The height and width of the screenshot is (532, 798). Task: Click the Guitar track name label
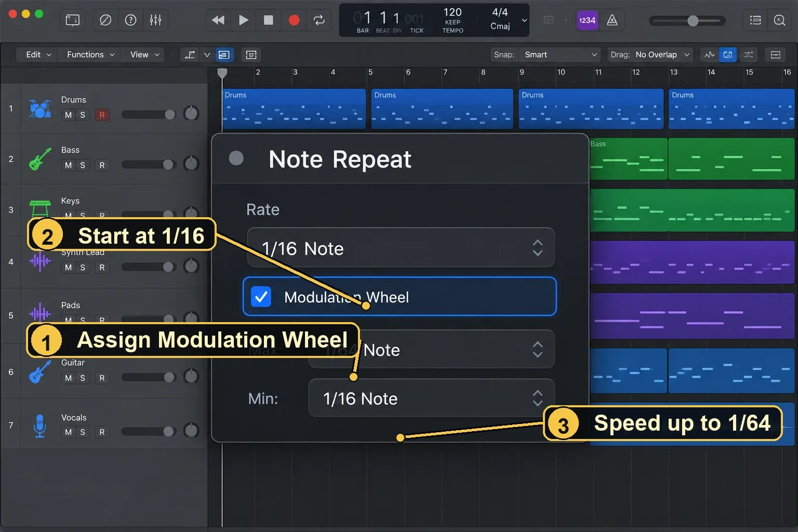73,363
